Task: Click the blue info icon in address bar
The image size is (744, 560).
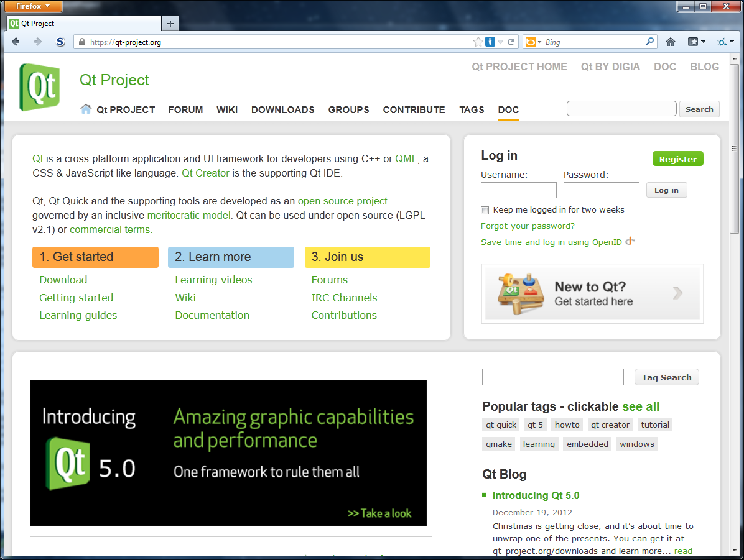Action: point(490,42)
